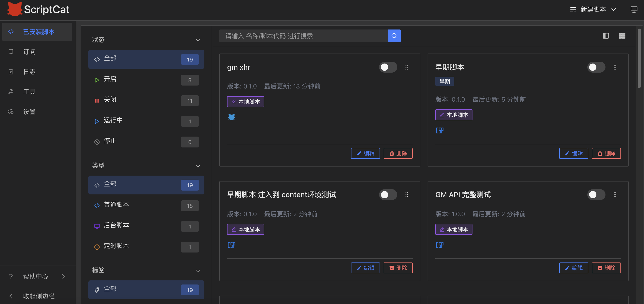Enable the GM API 完整测试 script

[x=596, y=194]
